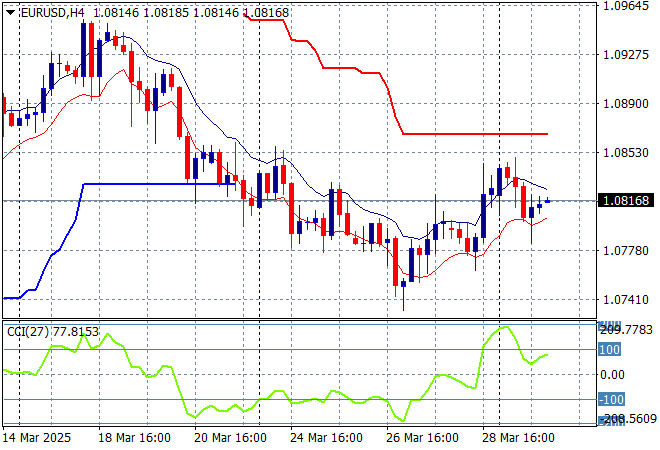Click the 20 Mar 16:00 time label
Image resolution: width=660 pixels, height=450 pixels.
click(230, 438)
